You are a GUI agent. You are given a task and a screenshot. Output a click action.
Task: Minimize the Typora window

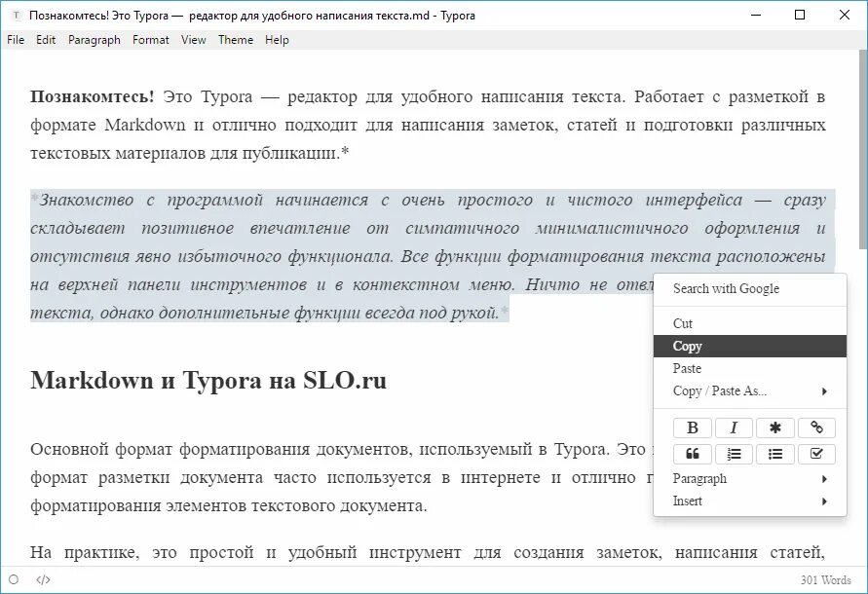[756, 15]
